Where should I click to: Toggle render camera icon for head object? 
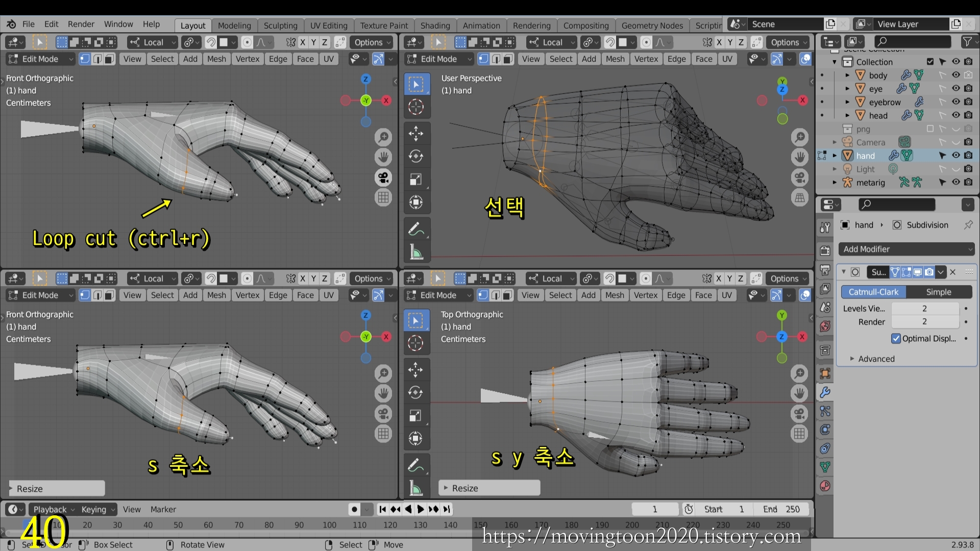968,115
